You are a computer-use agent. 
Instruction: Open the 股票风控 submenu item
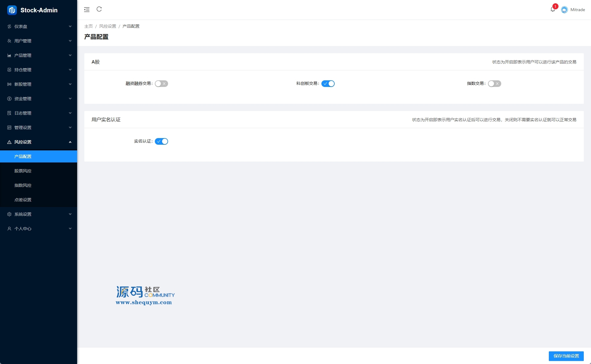(x=23, y=171)
